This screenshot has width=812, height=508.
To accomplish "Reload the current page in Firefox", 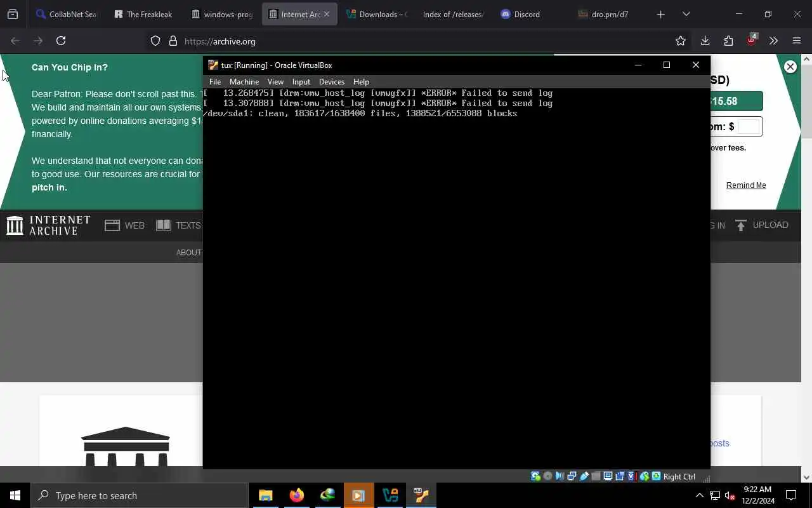I will 61,41.
